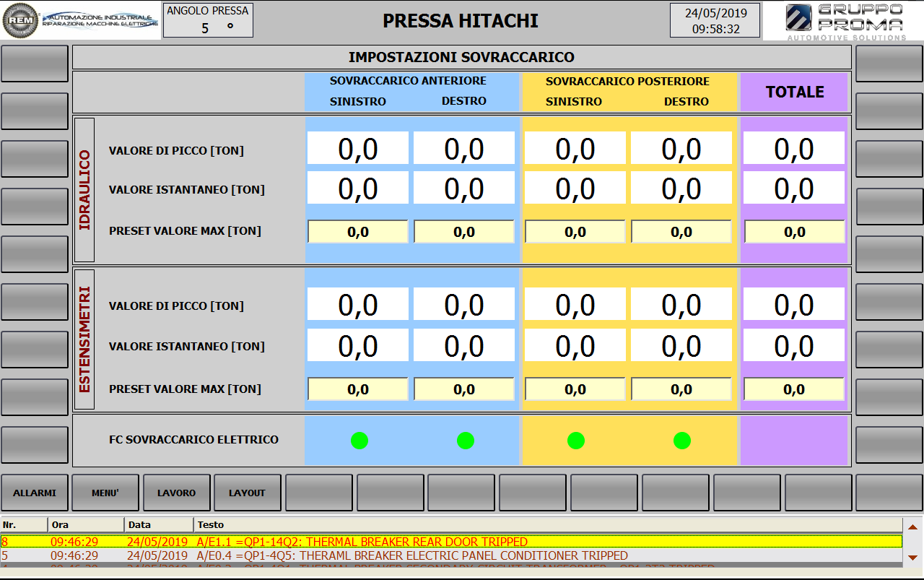This screenshot has width=924, height=580.
Task: Click the Gruppo Proma logo
Action: click(844, 21)
